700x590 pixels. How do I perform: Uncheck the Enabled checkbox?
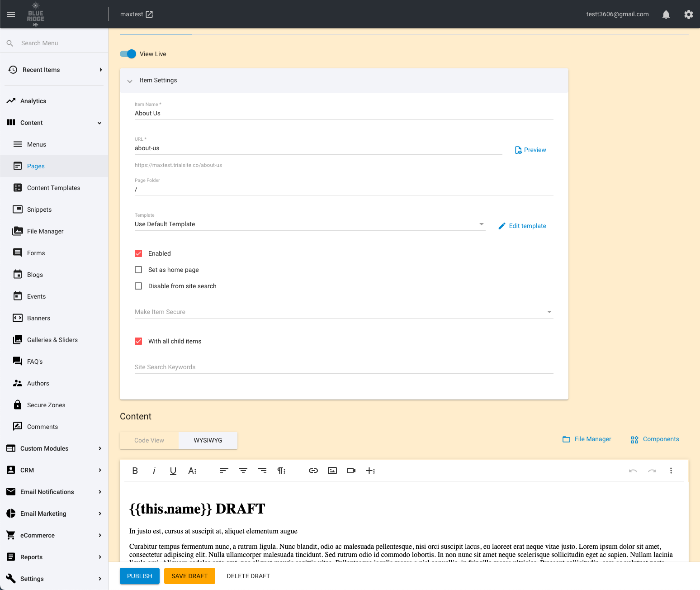138,253
